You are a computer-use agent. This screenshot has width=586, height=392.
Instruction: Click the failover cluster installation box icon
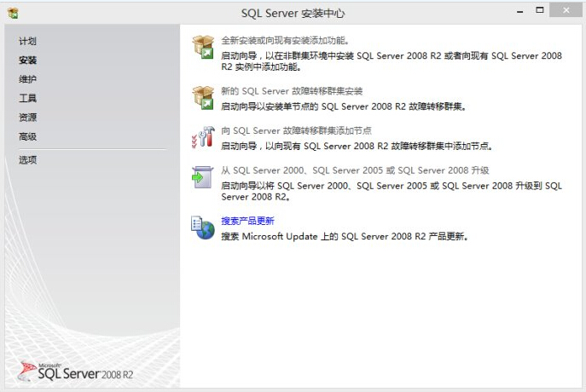coord(203,98)
